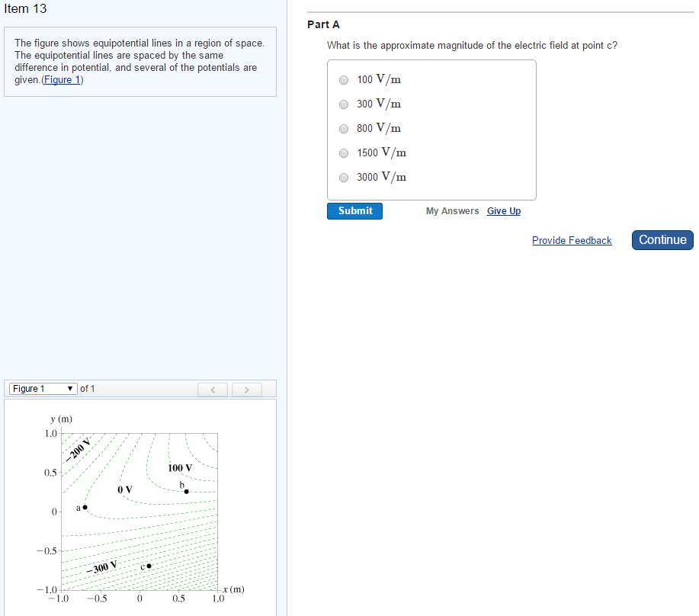Select the 300 V/m answer choice

tap(344, 104)
